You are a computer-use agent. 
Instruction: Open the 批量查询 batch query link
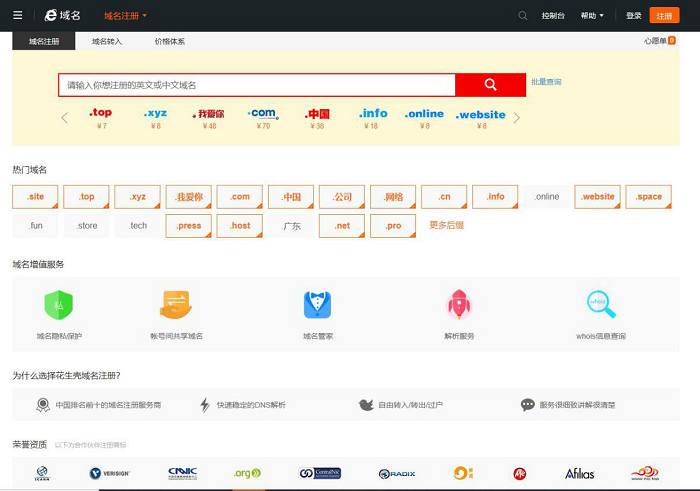point(546,82)
